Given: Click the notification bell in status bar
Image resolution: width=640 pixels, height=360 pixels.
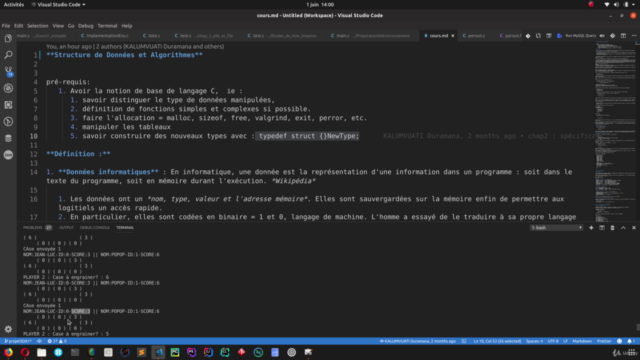Looking at the screenshot, I should tap(630, 341).
